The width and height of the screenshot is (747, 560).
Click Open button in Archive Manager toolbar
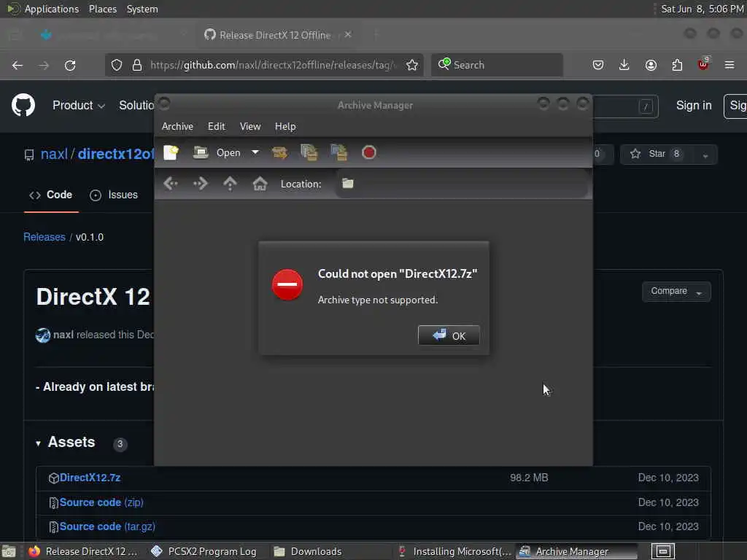[x=217, y=152]
